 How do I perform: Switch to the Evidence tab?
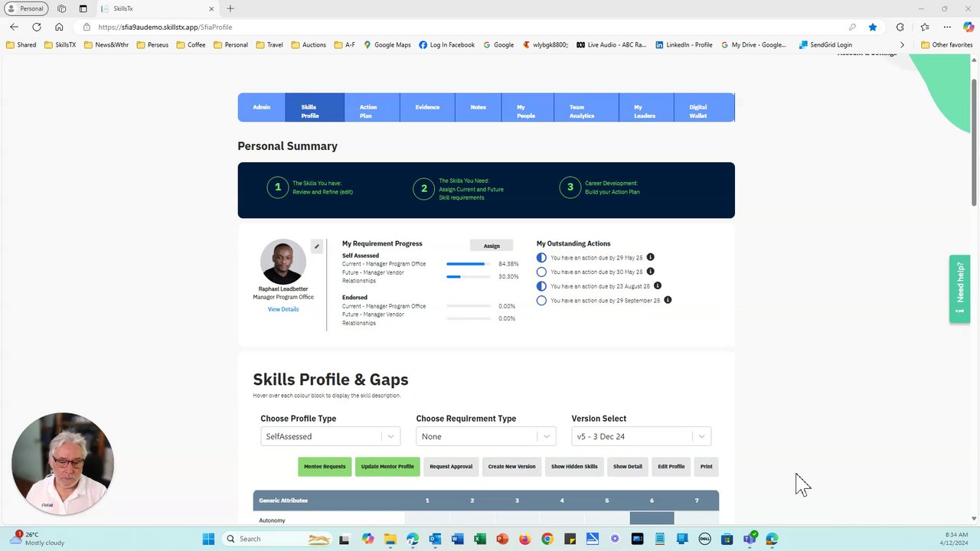point(427,107)
